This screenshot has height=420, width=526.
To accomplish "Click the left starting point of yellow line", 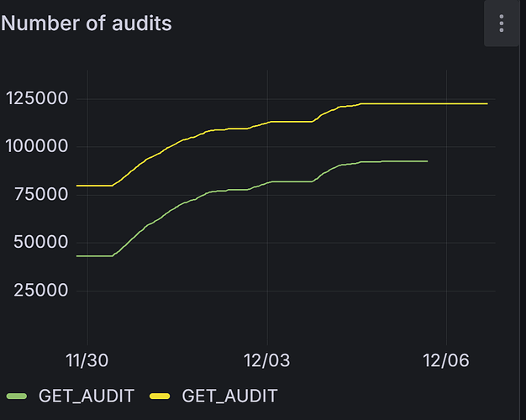I will [x=77, y=186].
